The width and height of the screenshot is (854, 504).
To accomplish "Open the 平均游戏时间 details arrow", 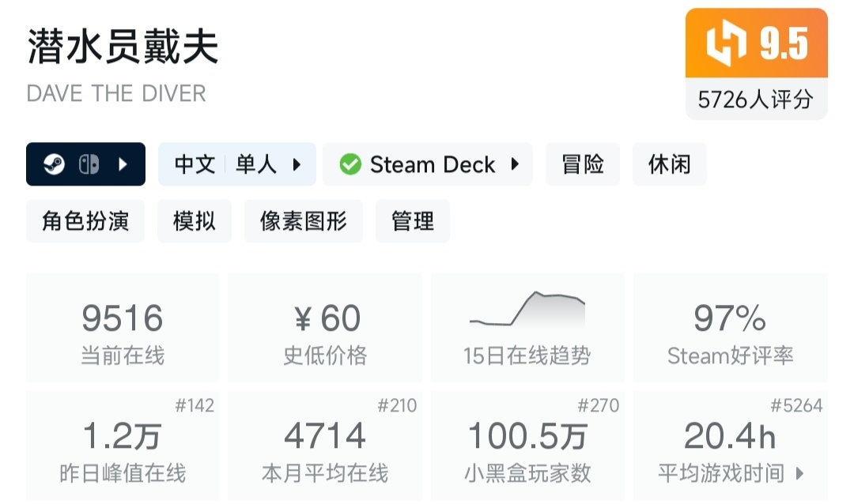I will (x=799, y=473).
